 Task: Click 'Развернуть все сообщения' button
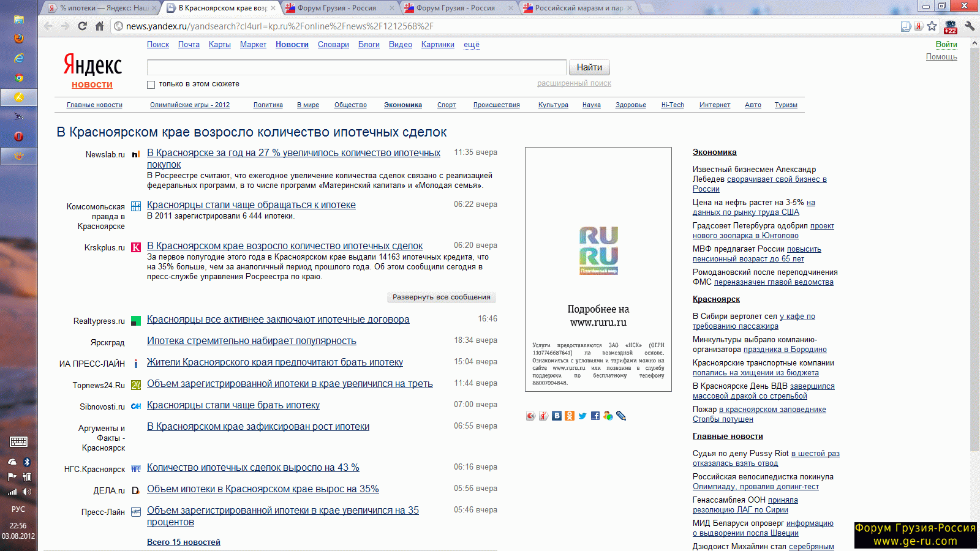(x=442, y=297)
